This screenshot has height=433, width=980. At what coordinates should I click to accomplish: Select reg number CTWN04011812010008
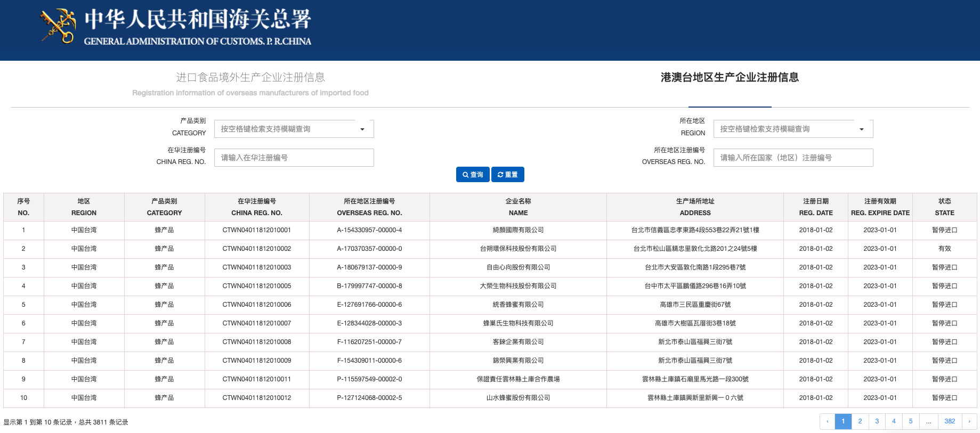click(x=257, y=342)
